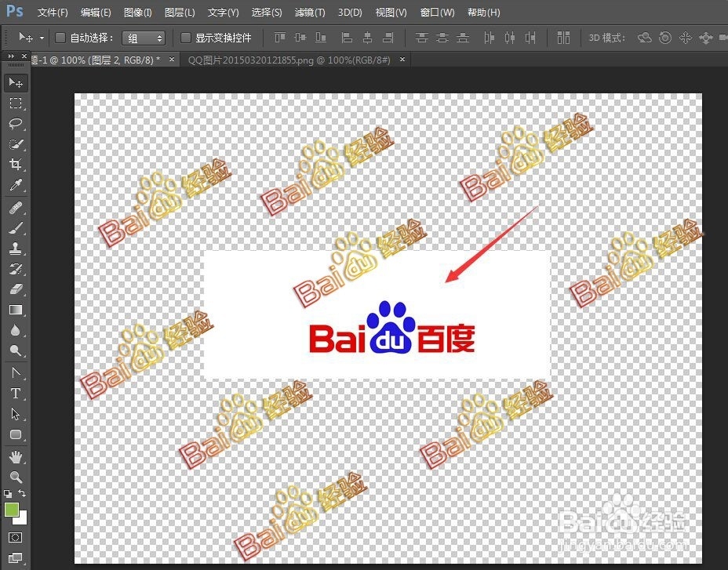Screen dimensions: 728x570
Task: Click 3D slide mode icon
Action: tap(706, 38)
